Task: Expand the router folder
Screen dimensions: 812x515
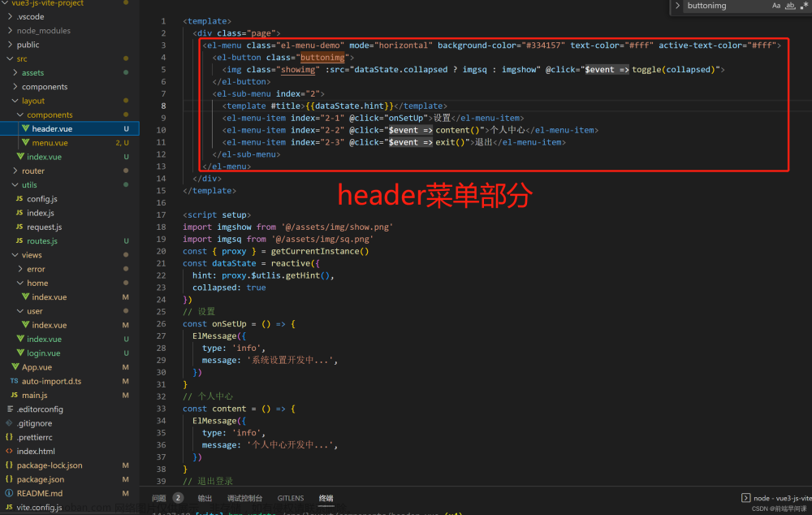Action: point(15,171)
